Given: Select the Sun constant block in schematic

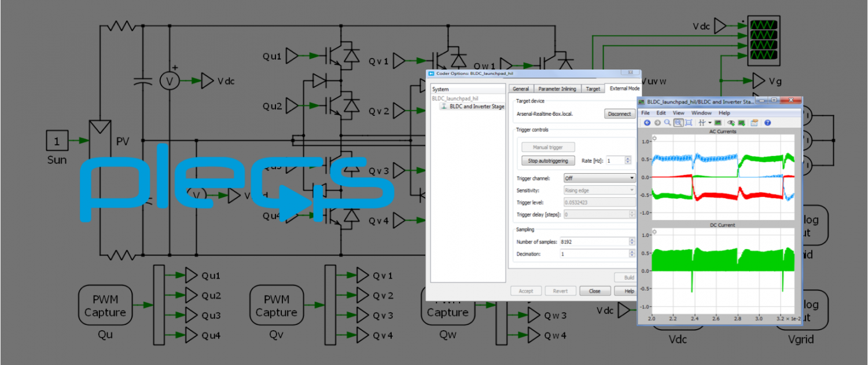Looking at the screenshot, I should [x=57, y=140].
